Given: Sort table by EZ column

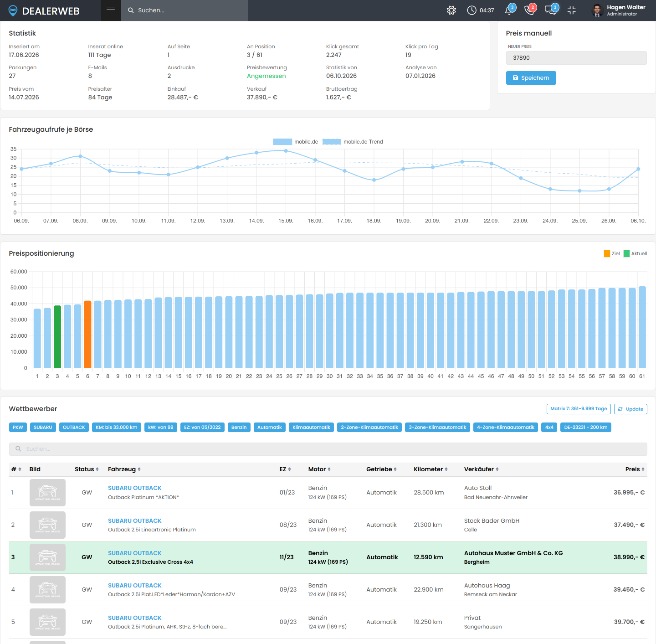Looking at the screenshot, I should tap(285, 469).
